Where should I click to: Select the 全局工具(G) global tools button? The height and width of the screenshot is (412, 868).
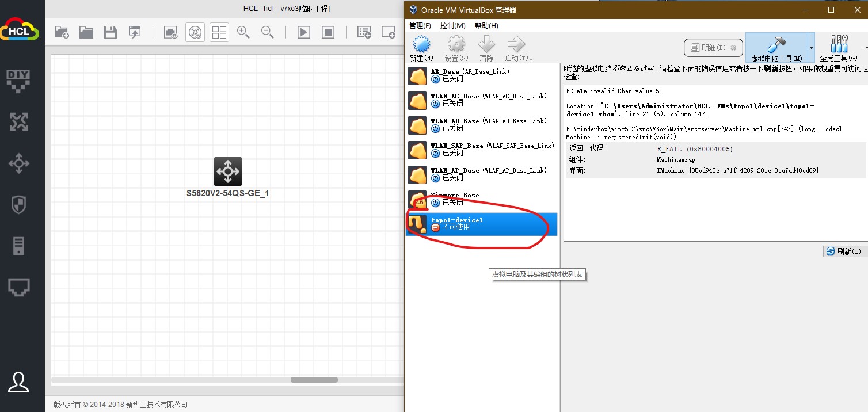coord(839,48)
